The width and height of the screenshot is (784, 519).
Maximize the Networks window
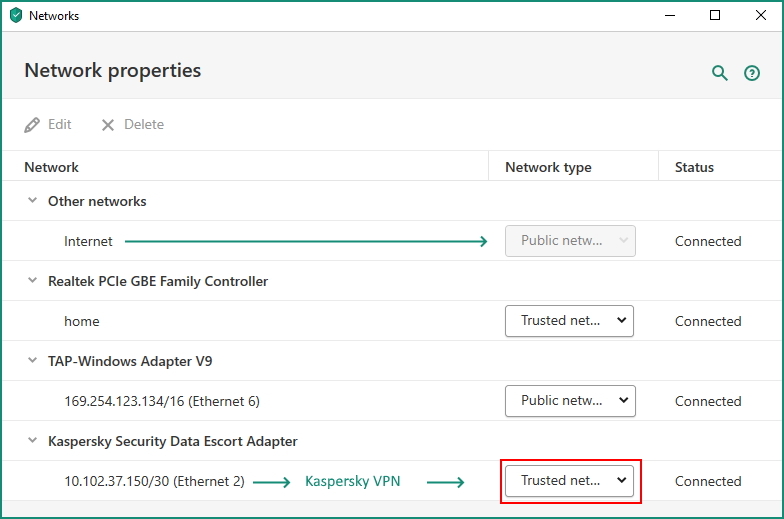(715, 16)
